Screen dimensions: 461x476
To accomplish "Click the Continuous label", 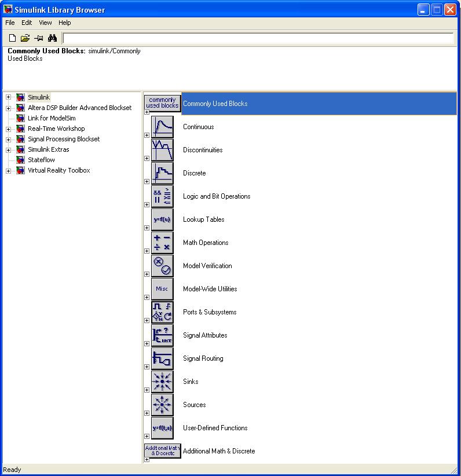I will point(198,127).
